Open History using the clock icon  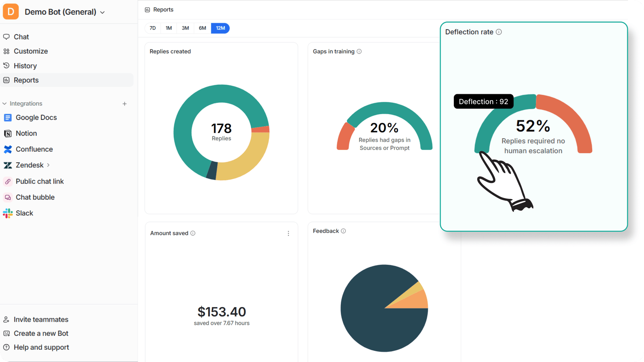click(7, 66)
